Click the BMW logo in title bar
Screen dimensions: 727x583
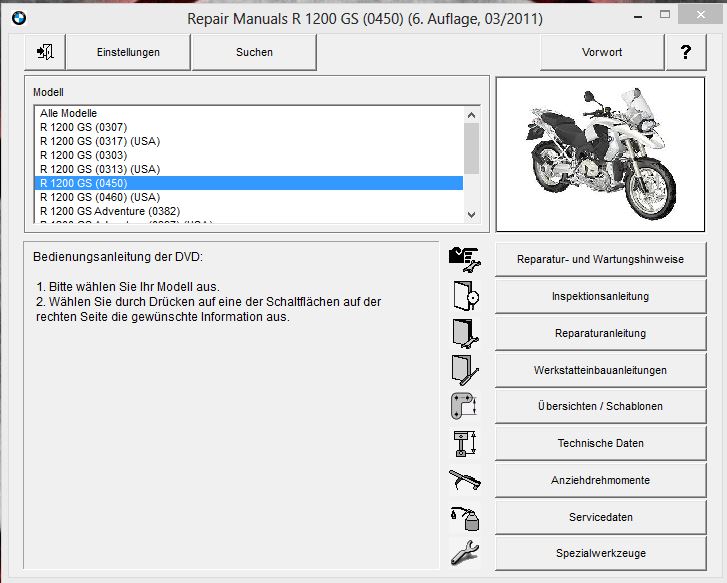click(x=18, y=17)
